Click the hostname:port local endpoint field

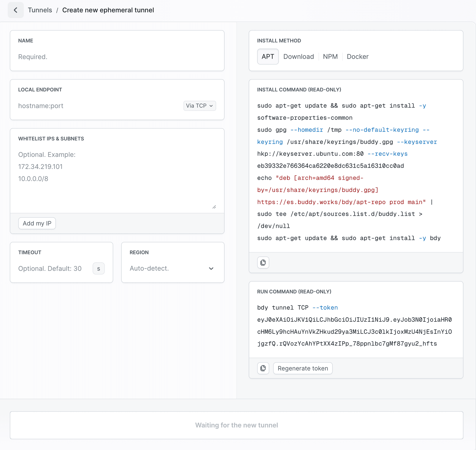pos(99,106)
